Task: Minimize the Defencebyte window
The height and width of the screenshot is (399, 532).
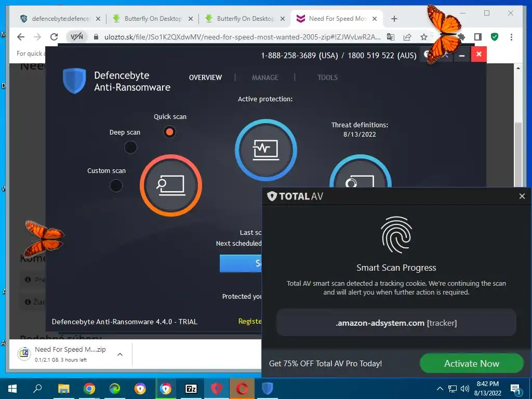Action: (462, 54)
